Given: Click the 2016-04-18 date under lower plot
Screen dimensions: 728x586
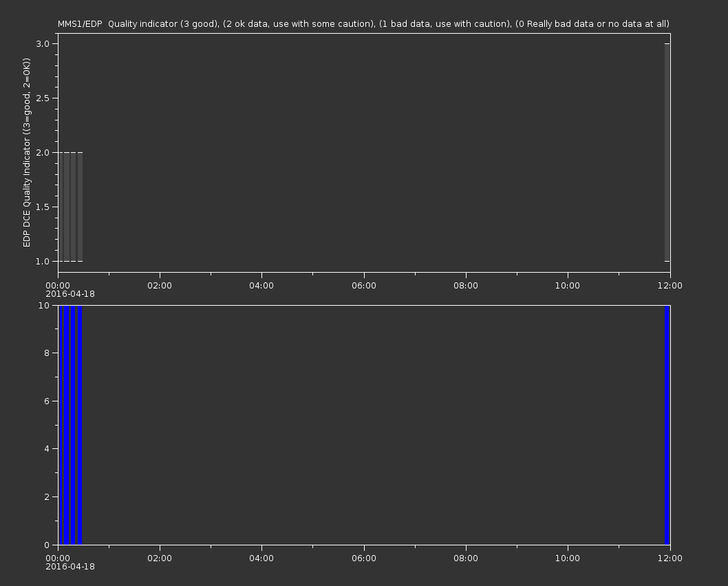Looking at the screenshot, I should coord(70,567).
